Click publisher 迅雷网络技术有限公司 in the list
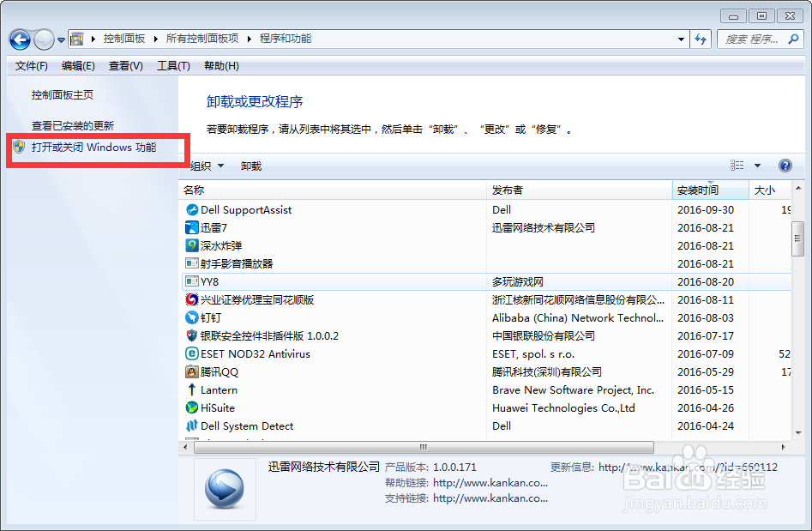The image size is (812, 531). coord(544,228)
